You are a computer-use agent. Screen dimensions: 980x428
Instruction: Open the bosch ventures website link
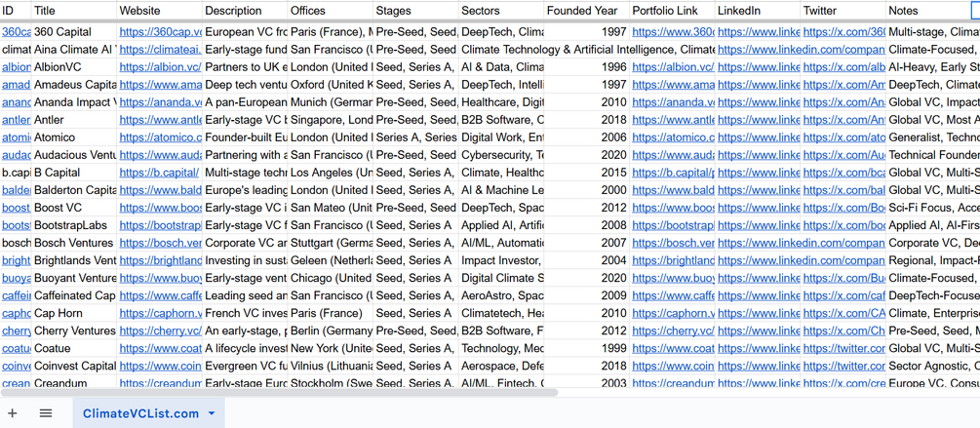point(161,243)
